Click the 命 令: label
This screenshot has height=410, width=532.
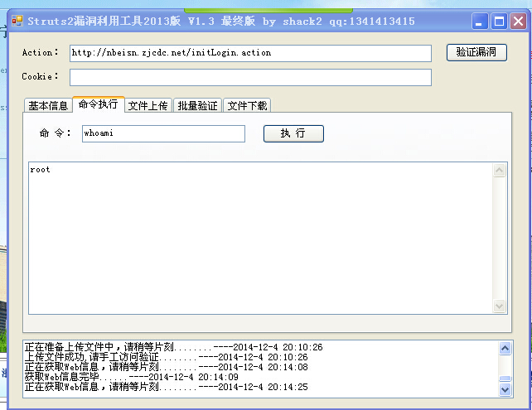[x=55, y=133]
